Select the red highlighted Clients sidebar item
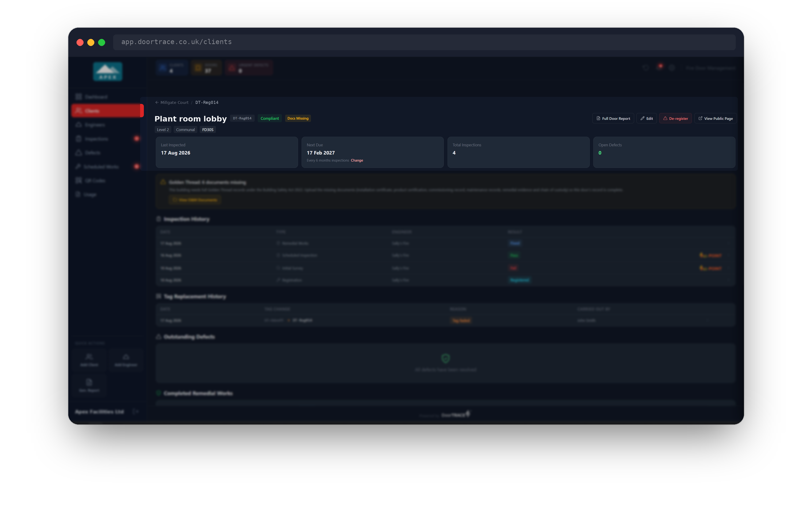 [x=107, y=111]
